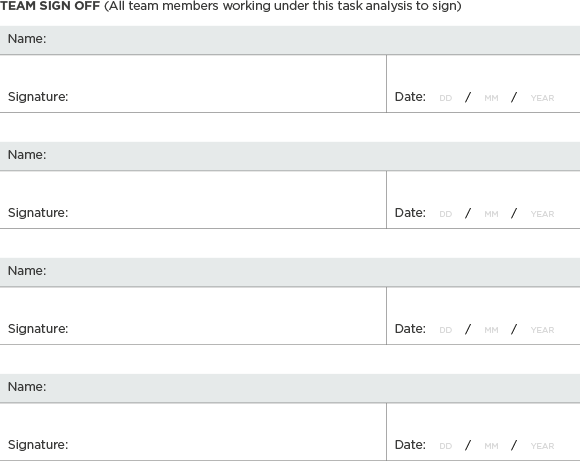Select DD in the fourth Date field
This screenshot has height=461, width=580.
pyautogui.click(x=445, y=446)
